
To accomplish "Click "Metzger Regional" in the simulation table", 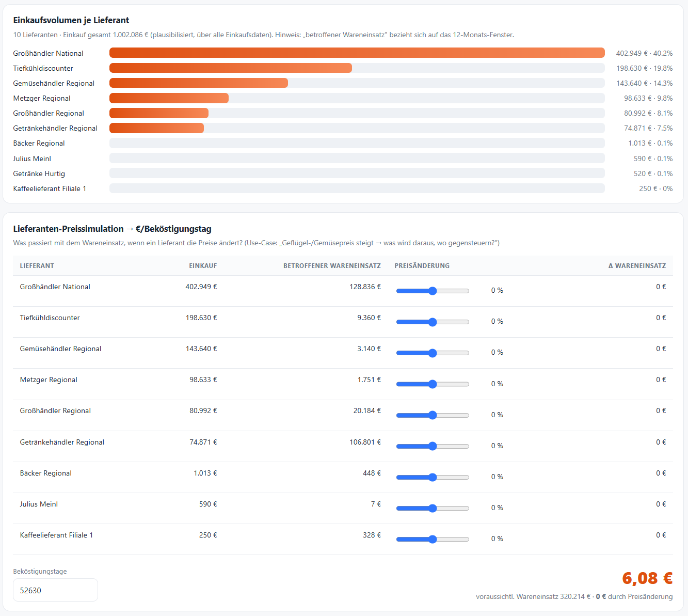I will (49, 380).
